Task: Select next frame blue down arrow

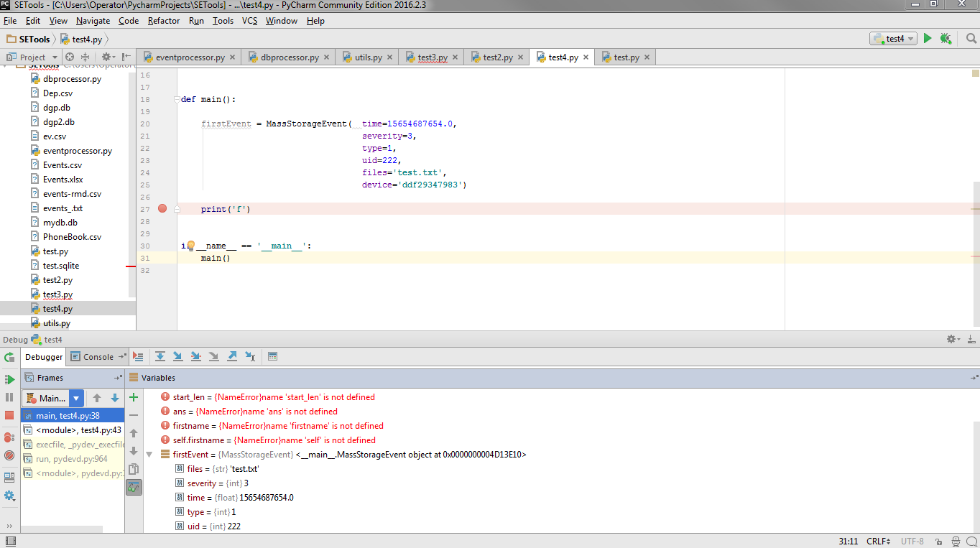Action: tap(114, 398)
